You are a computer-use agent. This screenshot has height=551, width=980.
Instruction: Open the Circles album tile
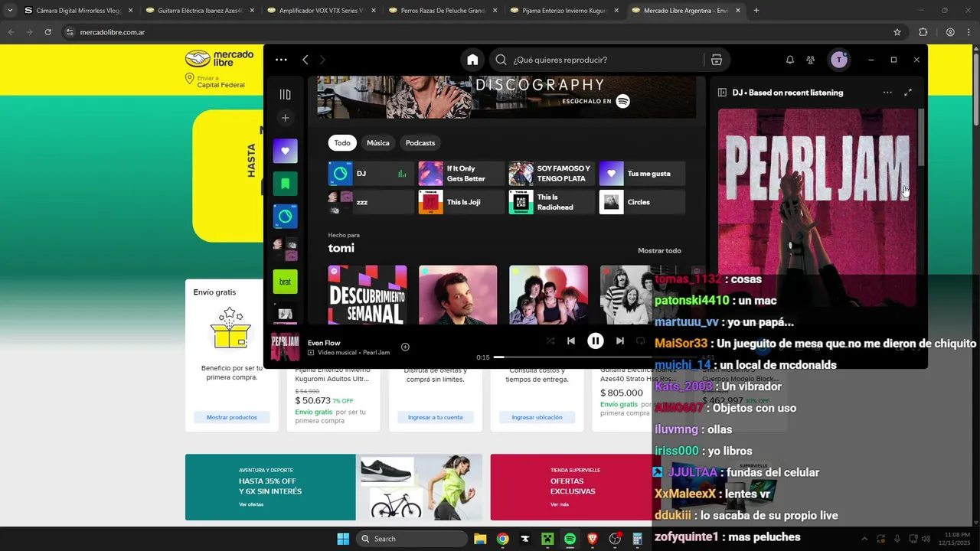click(x=642, y=202)
